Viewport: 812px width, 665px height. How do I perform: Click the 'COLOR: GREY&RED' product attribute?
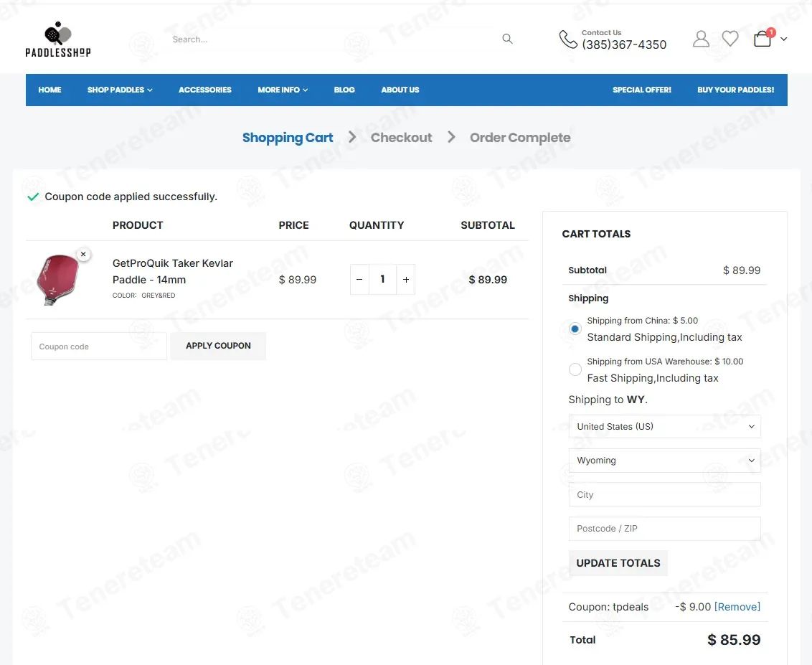[x=144, y=296]
